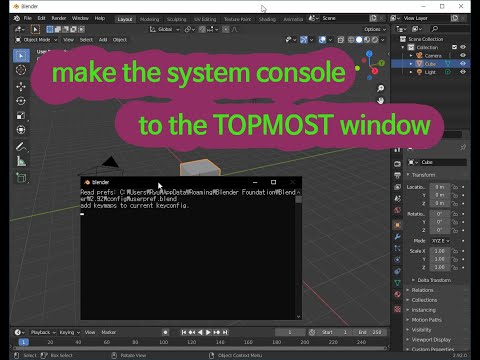
Task: Jump to the timeline end frame
Action: point(225,332)
